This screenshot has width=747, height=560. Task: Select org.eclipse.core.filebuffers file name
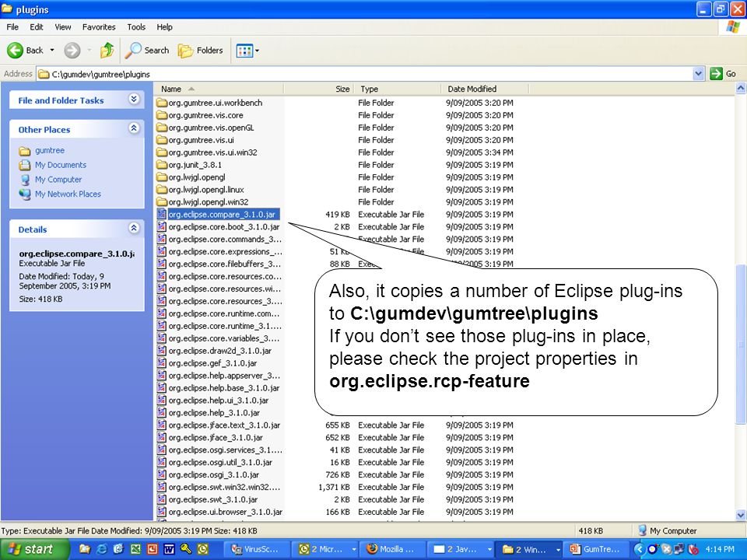pos(225,264)
